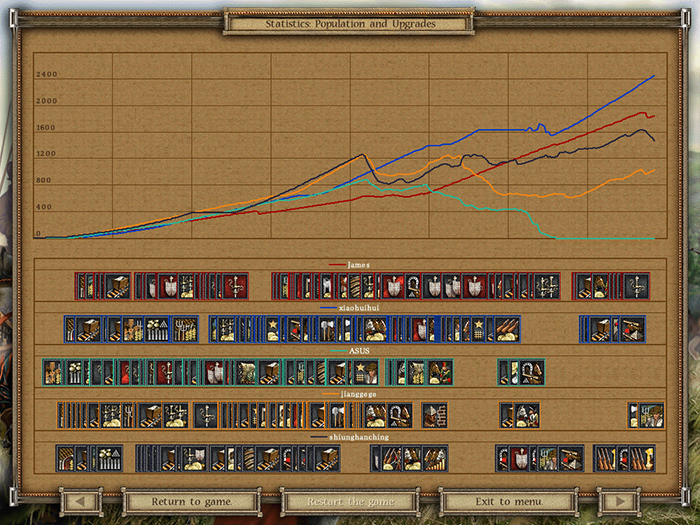Select the officer portrait with star in ASUS's row
Screen dimensions: 700x525
[x=366, y=372]
